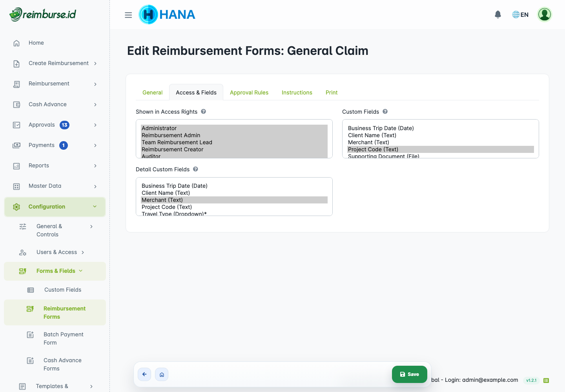Go back using the arrow button
Viewport: 565px width, 392px height.
pos(144,374)
